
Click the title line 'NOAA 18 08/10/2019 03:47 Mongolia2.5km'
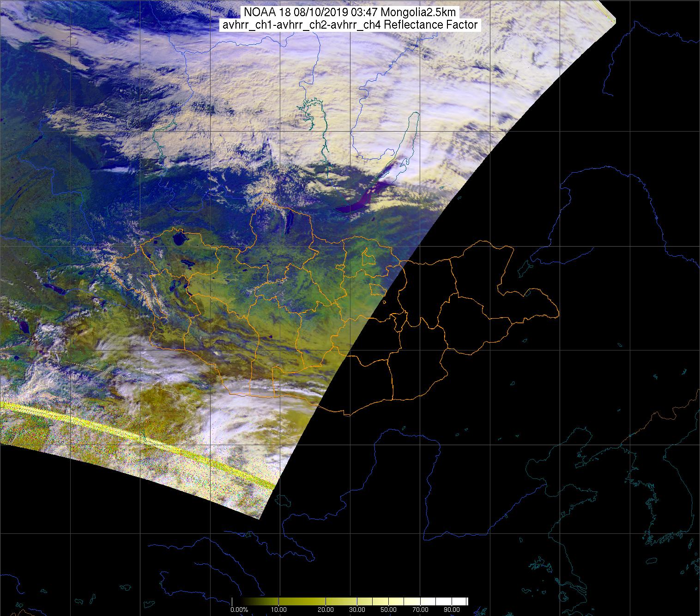[350, 12]
